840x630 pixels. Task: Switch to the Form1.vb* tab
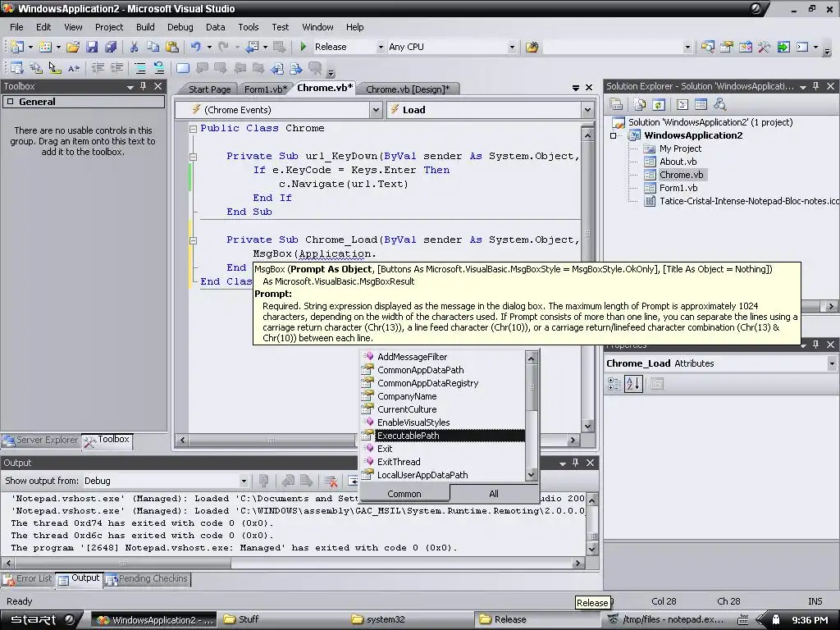[265, 89]
